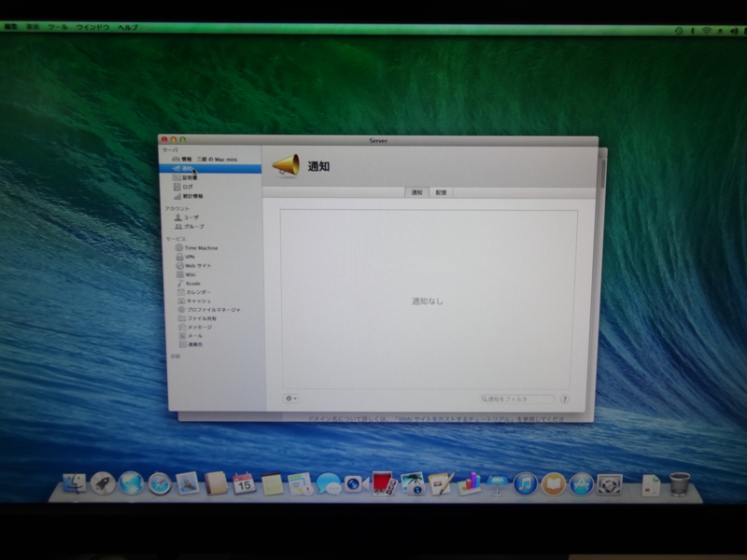The width and height of the screenshot is (747, 560).
Task: Switch to the 通知 tab
Action: [x=416, y=192]
